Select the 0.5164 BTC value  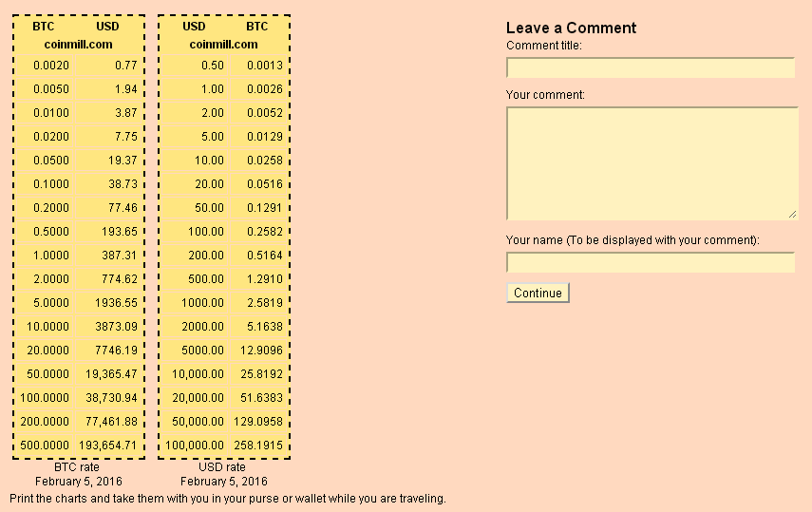[x=265, y=256]
